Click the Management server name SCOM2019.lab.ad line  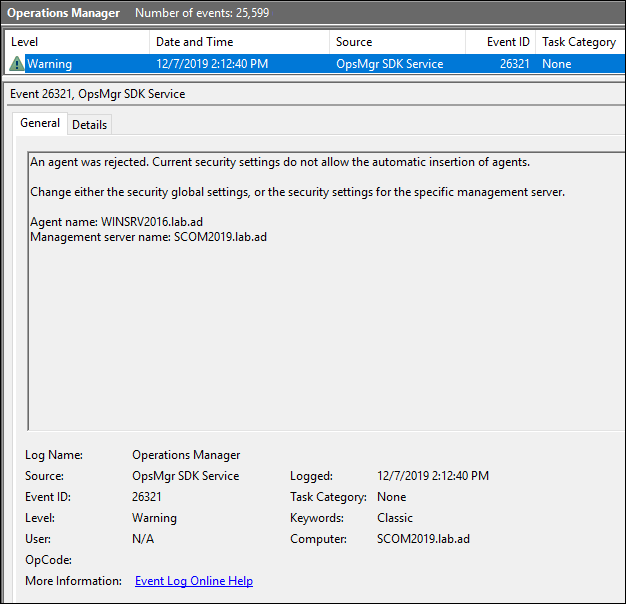[148, 237]
